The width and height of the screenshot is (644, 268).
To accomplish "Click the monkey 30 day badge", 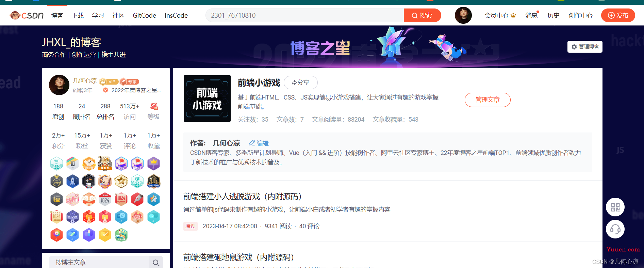I will click(x=137, y=217).
